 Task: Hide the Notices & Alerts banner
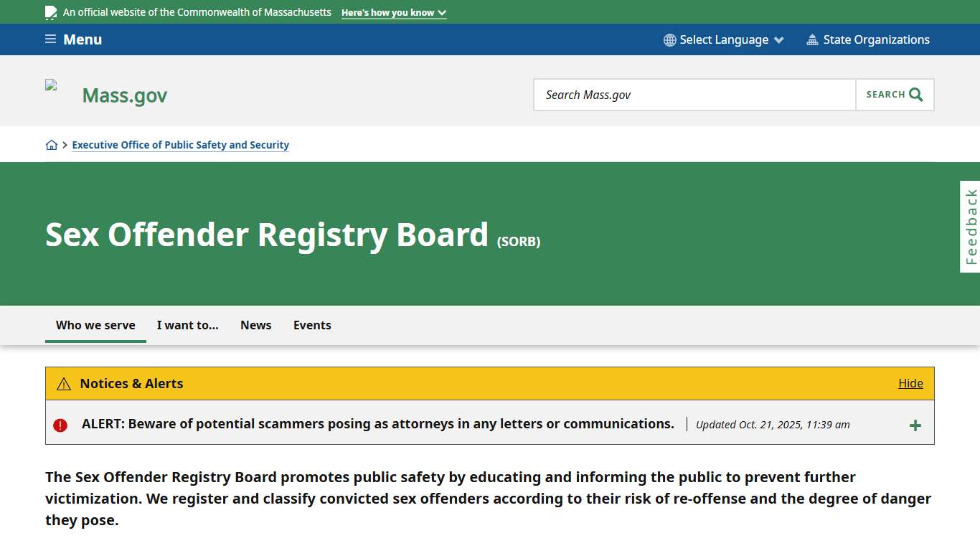tap(910, 383)
